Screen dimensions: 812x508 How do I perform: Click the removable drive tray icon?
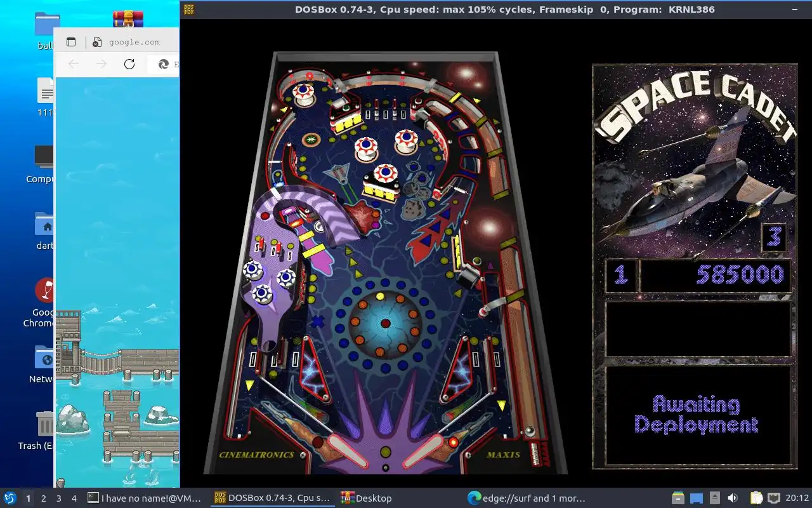point(715,498)
